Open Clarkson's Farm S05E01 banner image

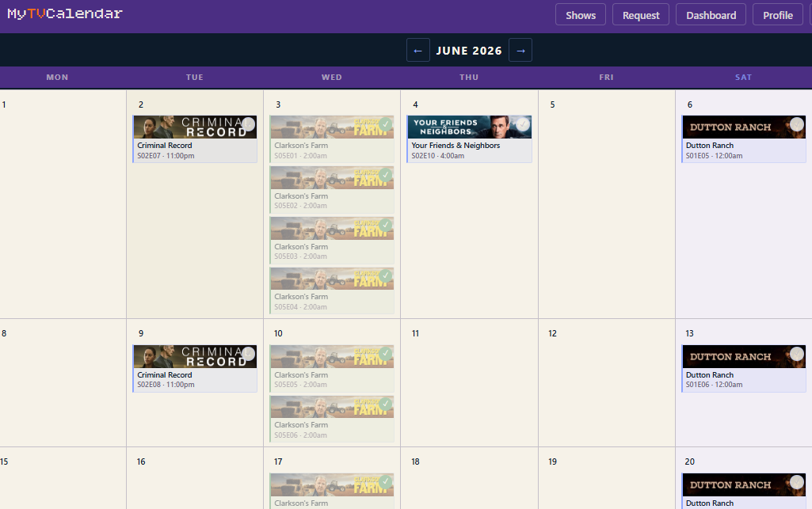pos(332,127)
